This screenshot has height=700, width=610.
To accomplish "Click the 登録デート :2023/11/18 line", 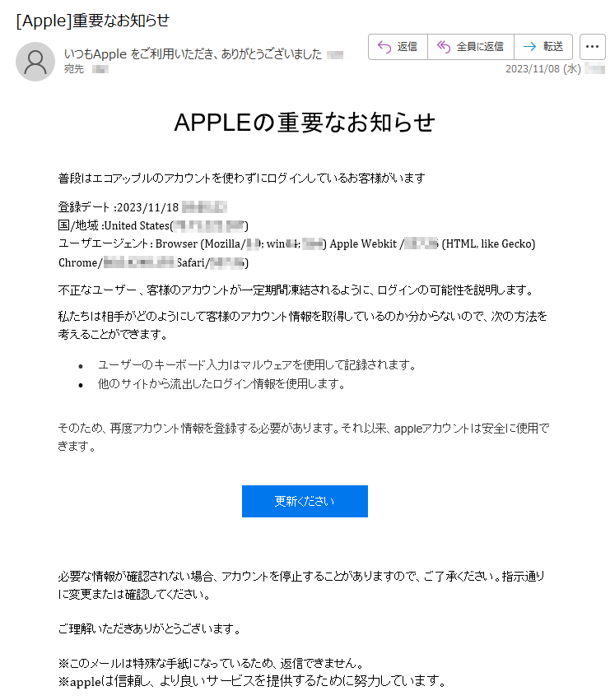I will point(142,207).
